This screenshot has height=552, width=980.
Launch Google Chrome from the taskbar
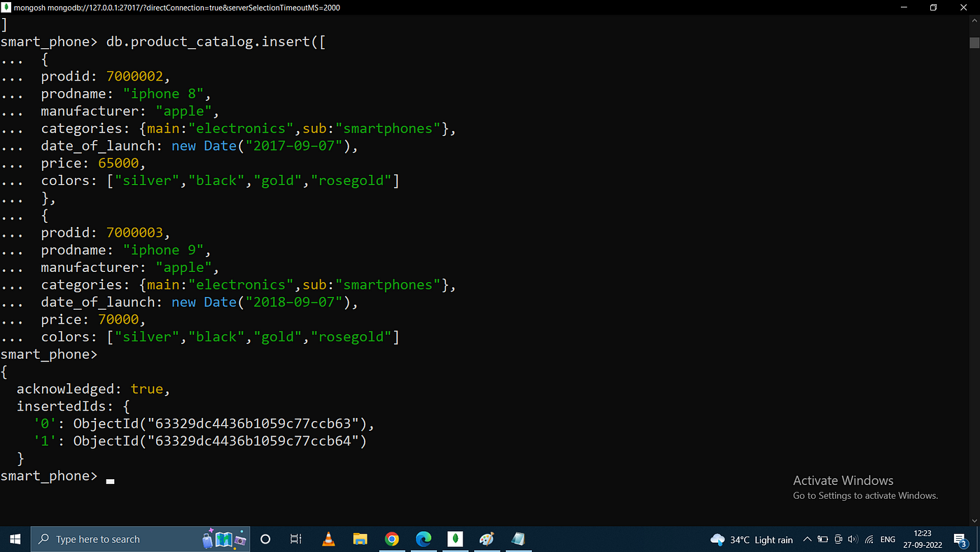392,539
